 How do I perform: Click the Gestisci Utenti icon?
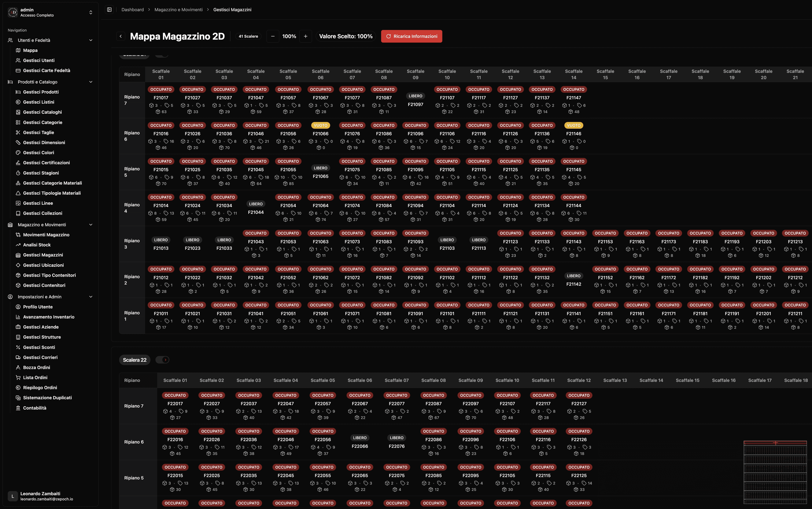(18, 60)
